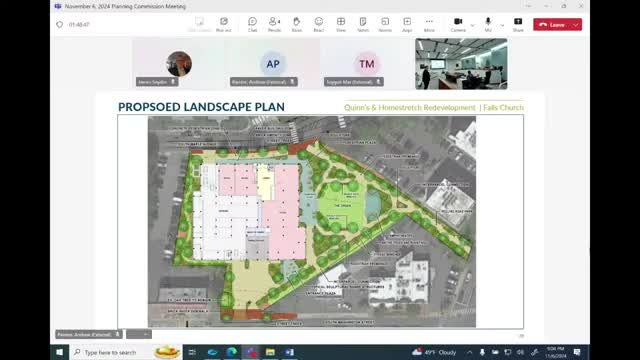
Task: Open the volume control in tray
Action: [x=520, y=352]
